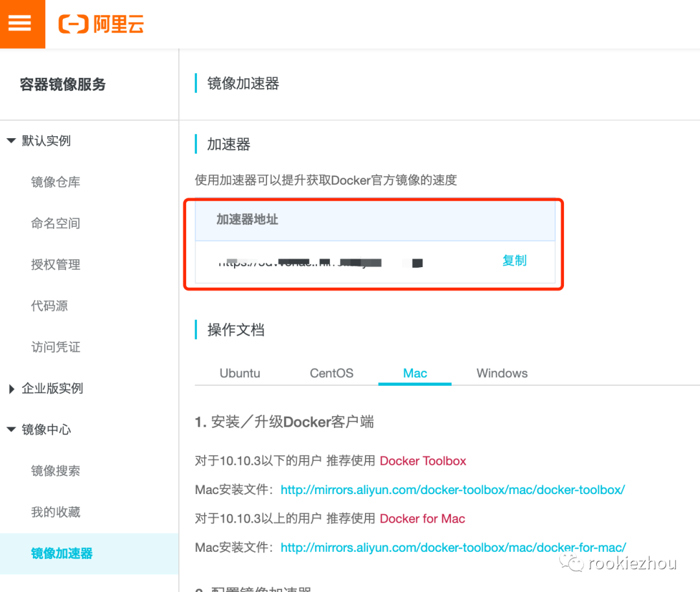Open the Docker for Mac link
The height and width of the screenshot is (592, 700).
423,519
